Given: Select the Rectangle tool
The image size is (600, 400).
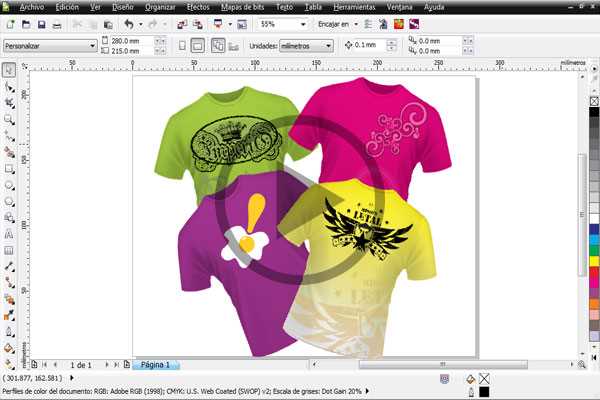Looking at the screenshot, I should click(8, 169).
